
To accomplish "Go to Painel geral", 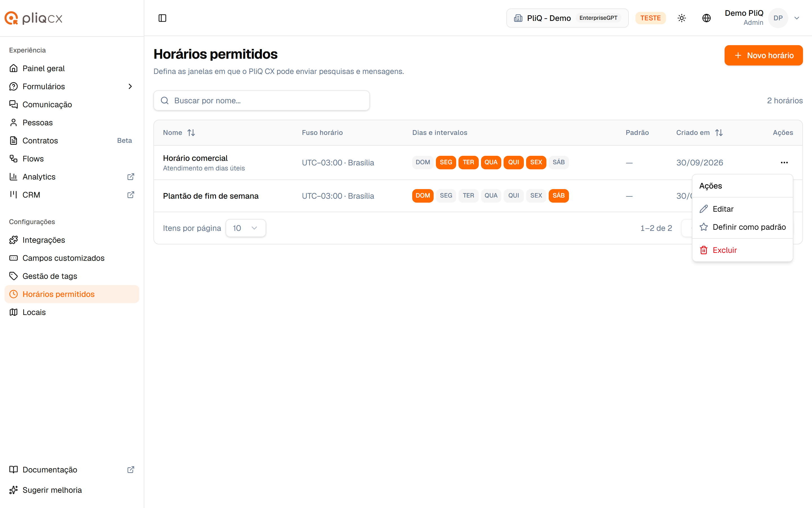I will [x=72, y=68].
